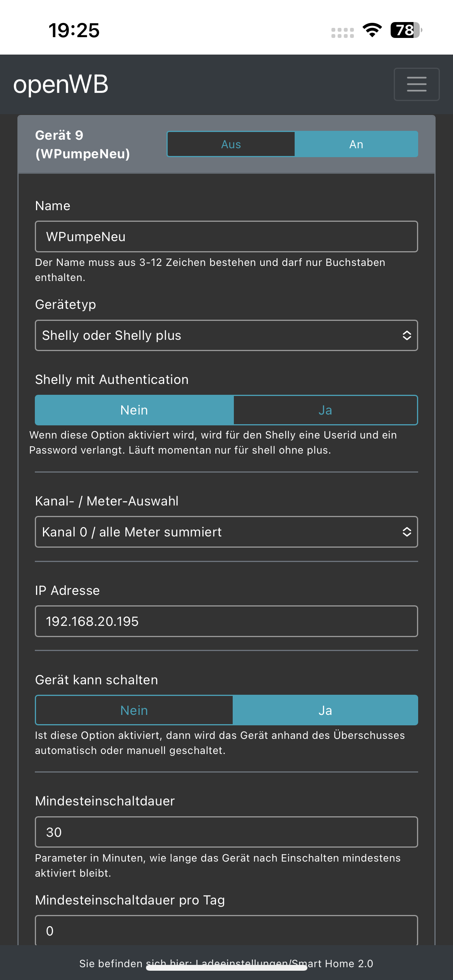The image size is (453, 980).
Task: Click the openWB brand title
Action: pos(61,84)
